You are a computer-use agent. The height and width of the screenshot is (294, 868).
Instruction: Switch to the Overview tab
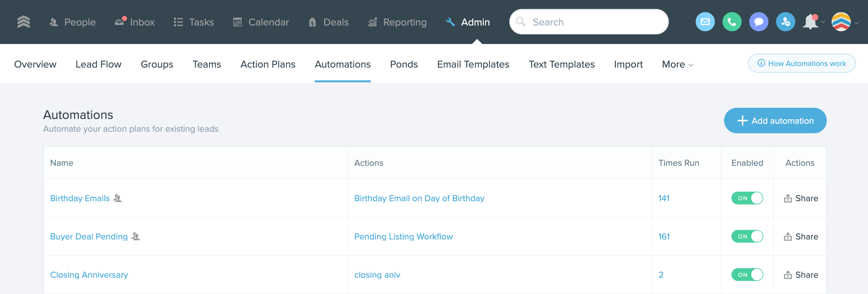35,64
